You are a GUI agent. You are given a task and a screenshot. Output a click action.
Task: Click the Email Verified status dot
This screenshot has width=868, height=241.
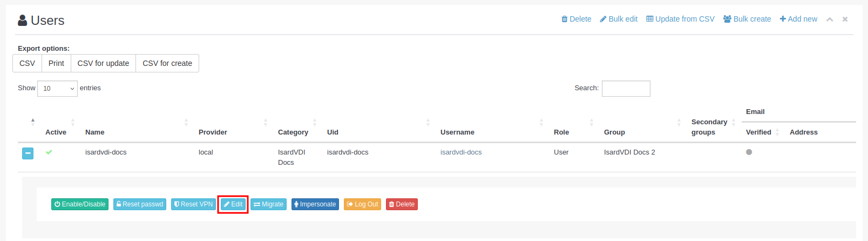pyautogui.click(x=749, y=152)
